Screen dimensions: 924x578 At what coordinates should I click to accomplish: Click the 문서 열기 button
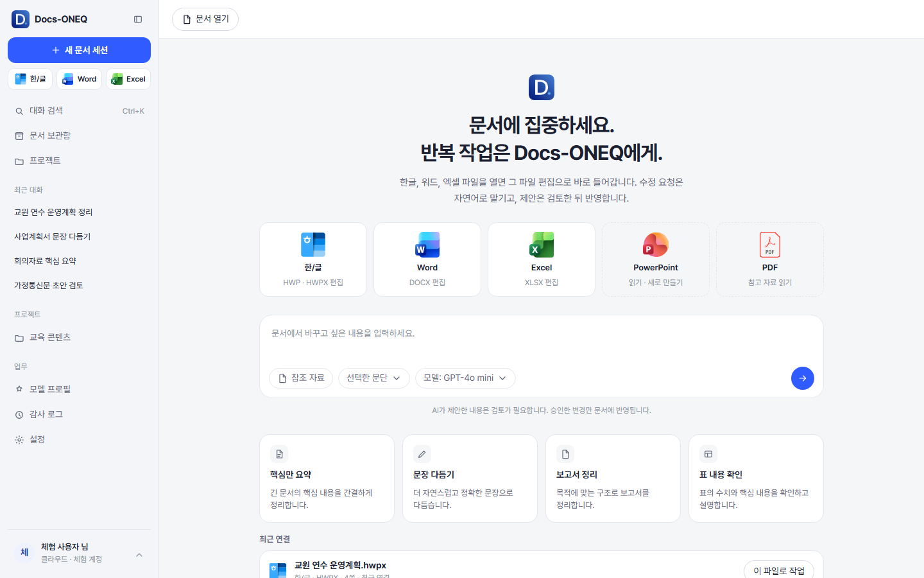[x=205, y=19]
